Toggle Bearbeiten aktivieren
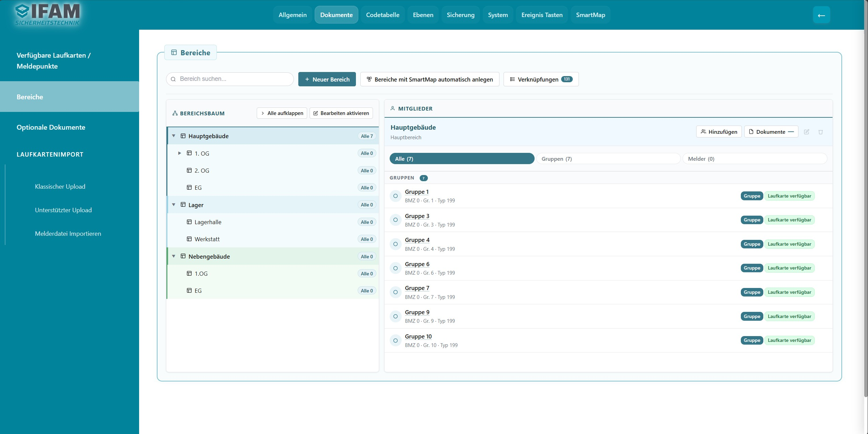The image size is (868, 434). pos(341,113)
